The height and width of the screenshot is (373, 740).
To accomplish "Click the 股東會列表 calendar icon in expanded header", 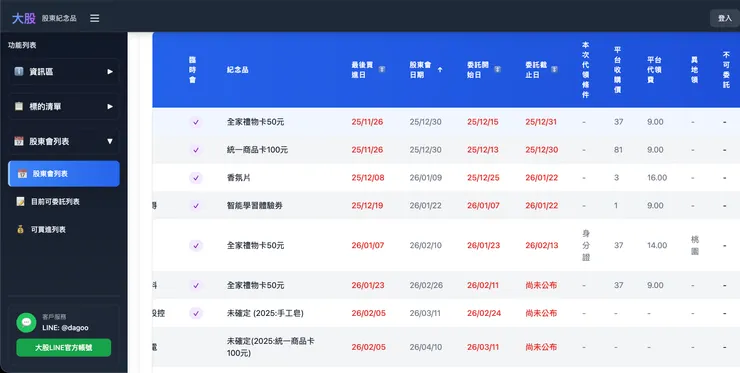I will [18, 141].
